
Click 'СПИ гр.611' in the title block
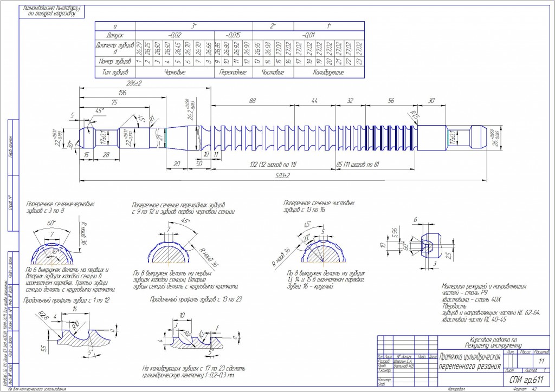coord(526,380)
